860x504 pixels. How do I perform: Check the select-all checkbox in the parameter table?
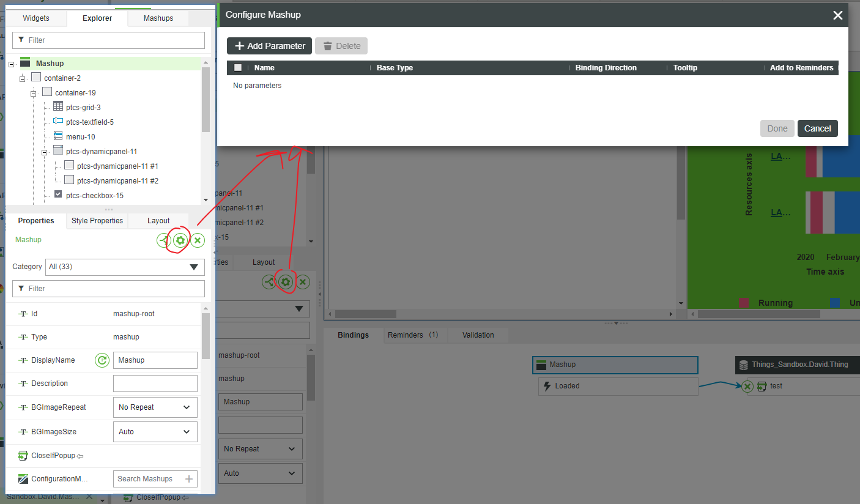coord(238,67)
